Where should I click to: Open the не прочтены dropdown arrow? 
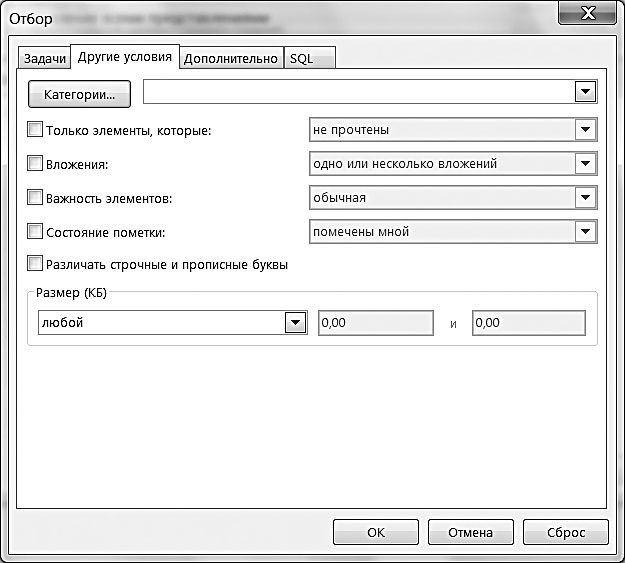(585, 130)
